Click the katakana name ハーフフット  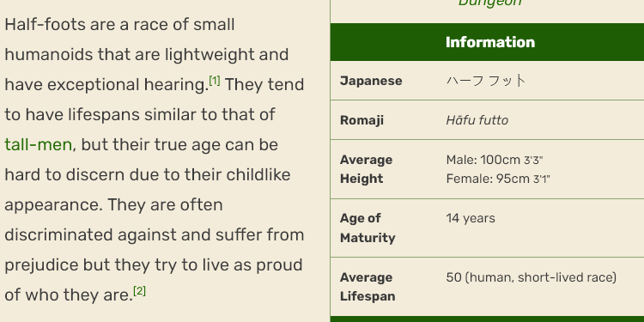486,81
